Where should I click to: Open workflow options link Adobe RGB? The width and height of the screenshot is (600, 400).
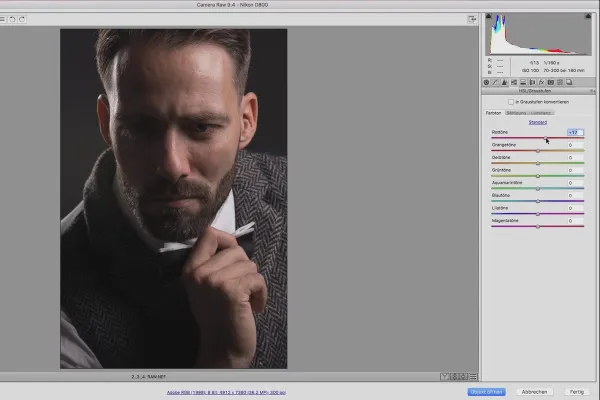pyautogui.click(x=226, y=392)
